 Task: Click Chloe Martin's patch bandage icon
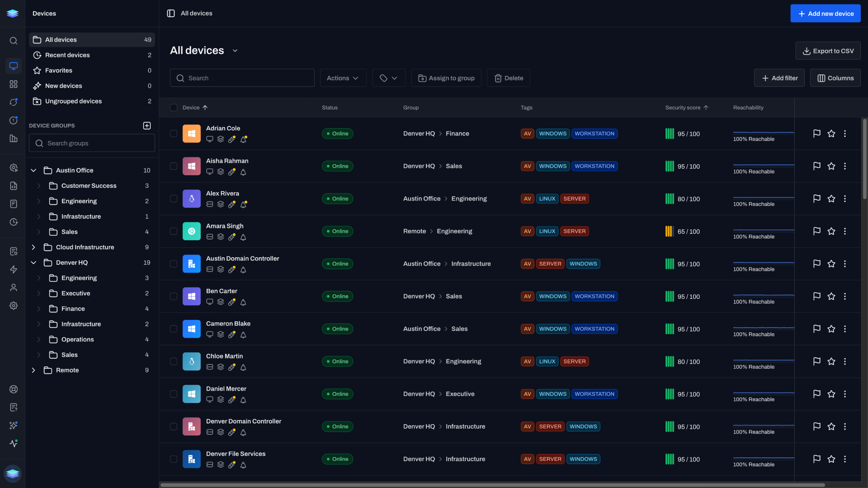(x=232, y=367)
